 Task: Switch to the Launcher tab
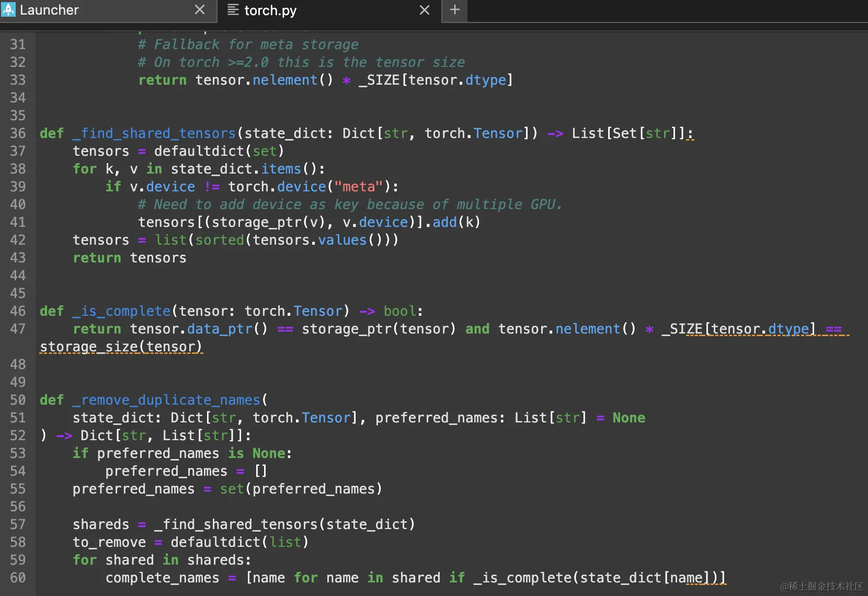[108, 10]
